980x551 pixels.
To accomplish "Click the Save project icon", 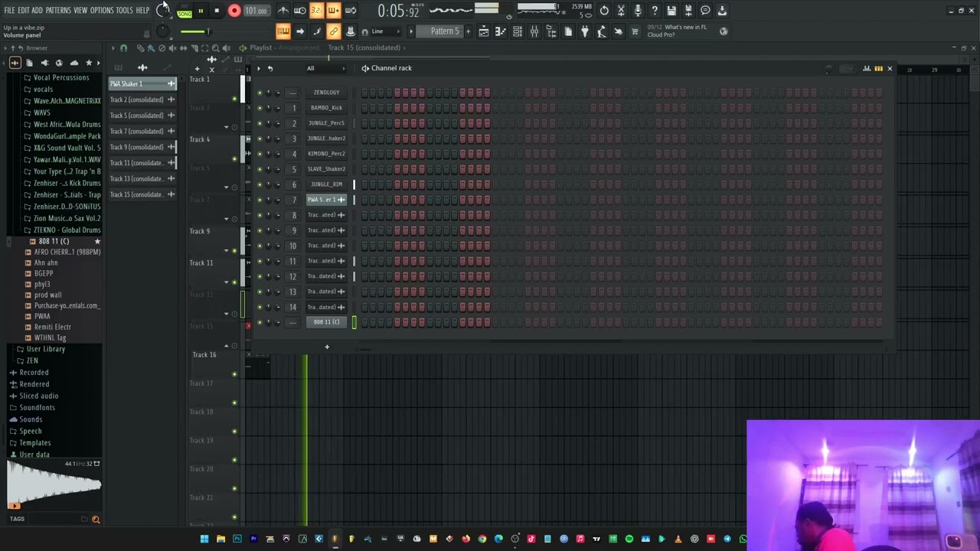I will [x=671, y=11].
